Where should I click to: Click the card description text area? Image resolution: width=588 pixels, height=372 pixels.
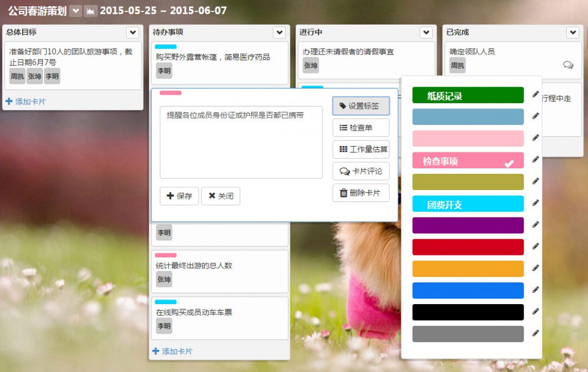[x=241, y=142]
